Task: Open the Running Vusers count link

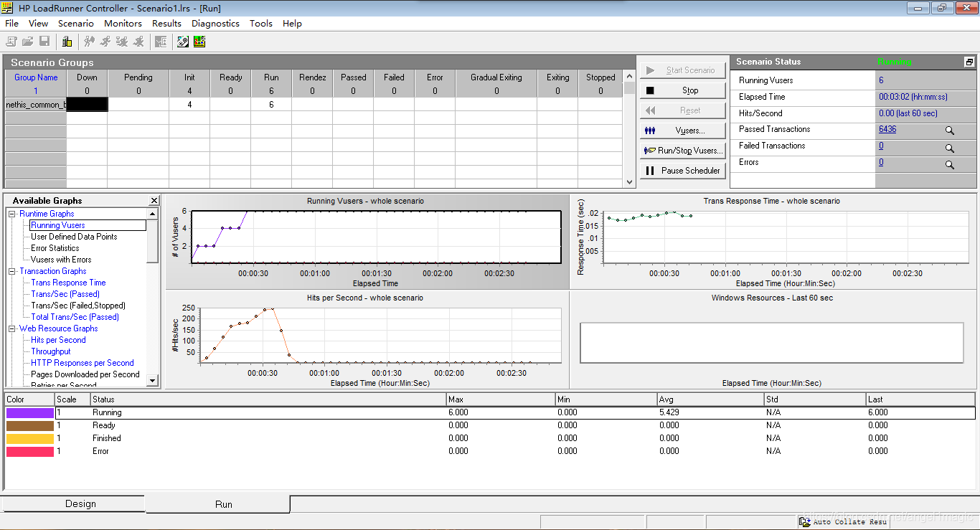Action: [881, 80]
